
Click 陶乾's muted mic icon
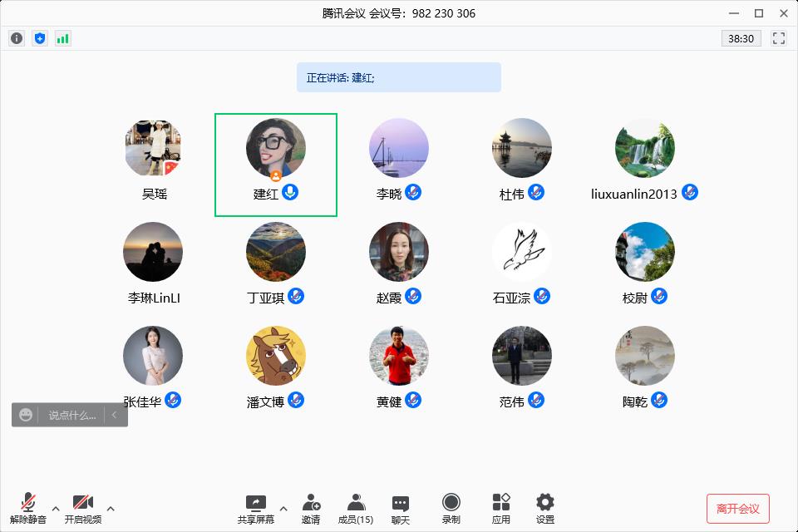(659, 400)
